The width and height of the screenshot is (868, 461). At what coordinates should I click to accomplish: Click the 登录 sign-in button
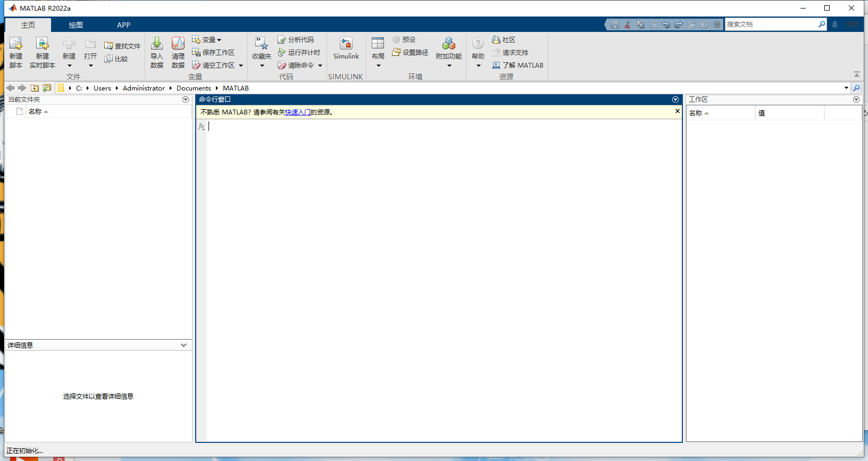point(853,24)
